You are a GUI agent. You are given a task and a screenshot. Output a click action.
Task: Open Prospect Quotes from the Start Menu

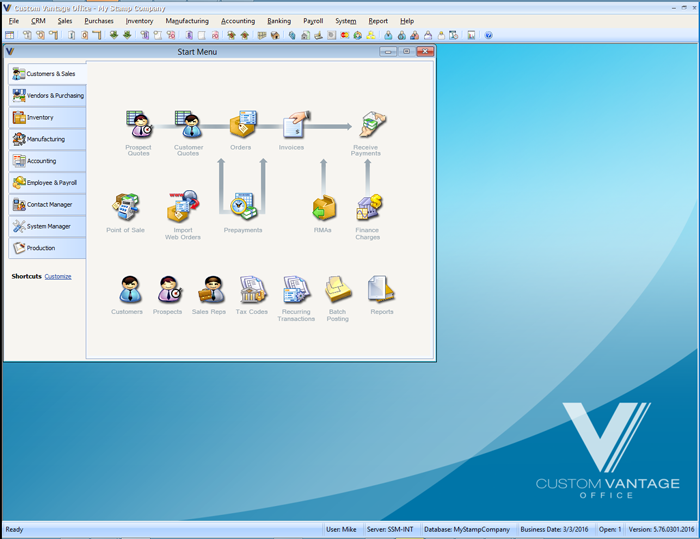coord(139,124)
